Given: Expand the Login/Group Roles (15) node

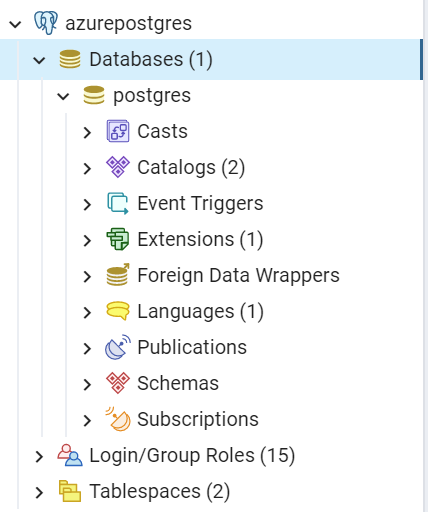Looking at the screenshot, I should coord(39,456).
